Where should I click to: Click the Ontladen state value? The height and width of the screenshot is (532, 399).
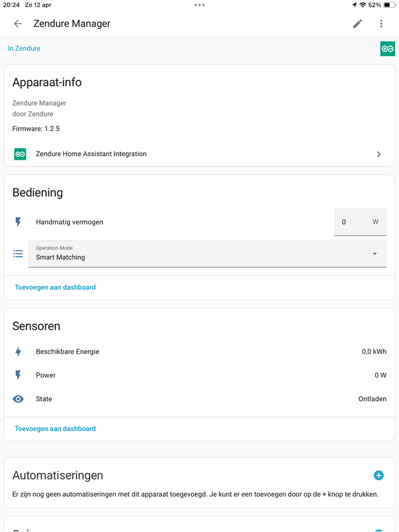372,399
